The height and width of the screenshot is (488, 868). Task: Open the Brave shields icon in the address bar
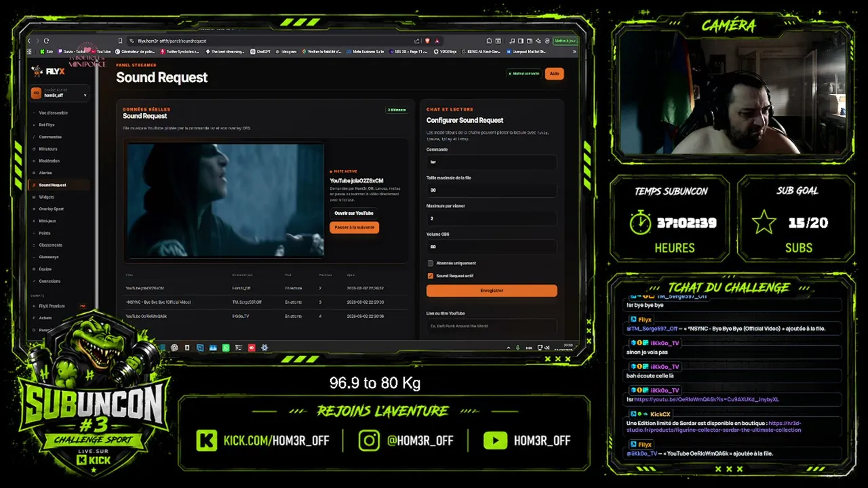pyautogui.click(x=427, y=41)
